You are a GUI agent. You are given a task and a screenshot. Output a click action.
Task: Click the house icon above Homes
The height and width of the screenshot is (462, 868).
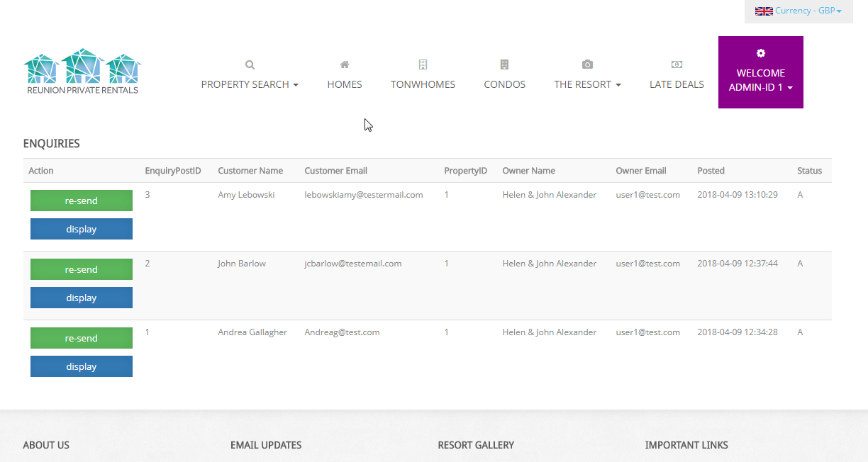(x=345, y=64)
